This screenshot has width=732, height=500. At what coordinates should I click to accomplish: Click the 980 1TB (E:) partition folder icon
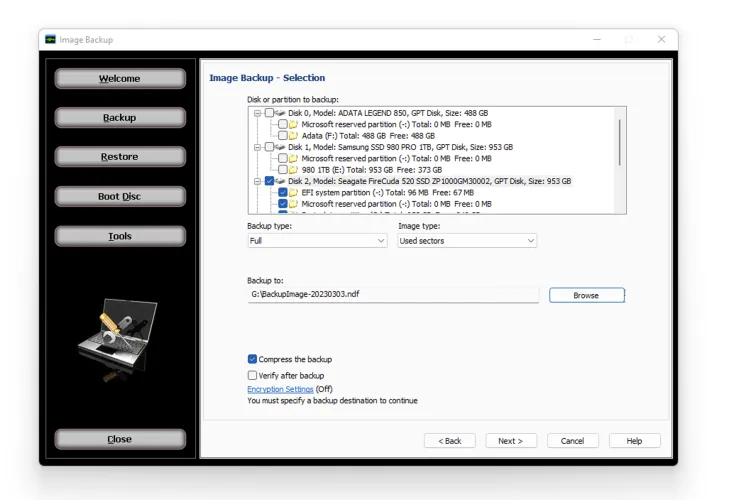click(294, 169)
